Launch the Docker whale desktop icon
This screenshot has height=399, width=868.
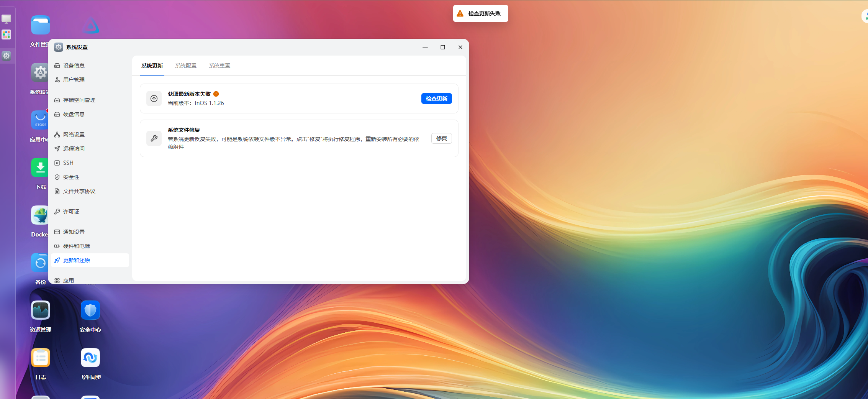tap(39, 215)
